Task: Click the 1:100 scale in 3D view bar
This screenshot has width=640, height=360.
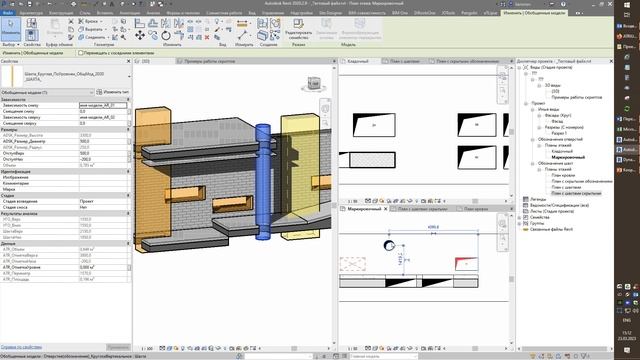Action: [147, 349]
